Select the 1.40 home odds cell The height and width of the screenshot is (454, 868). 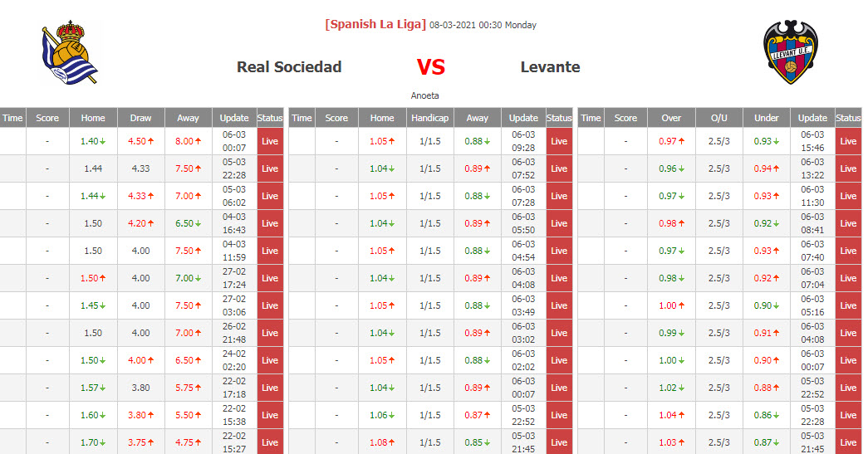92,141
